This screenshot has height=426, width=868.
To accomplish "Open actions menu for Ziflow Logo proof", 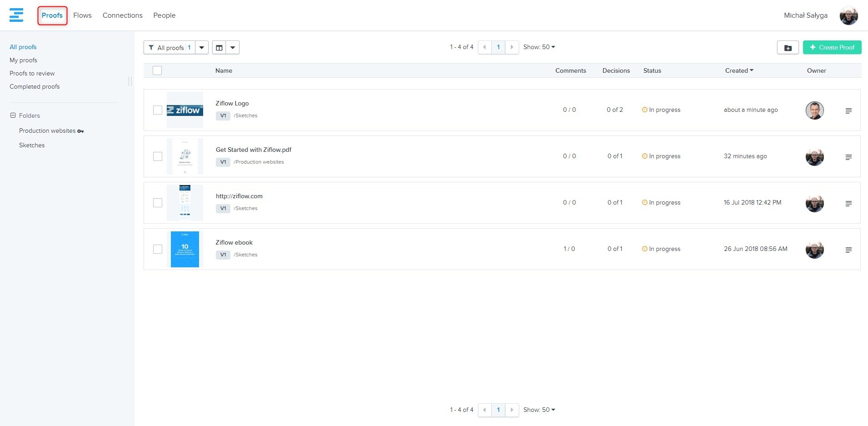I will point(848,110).
